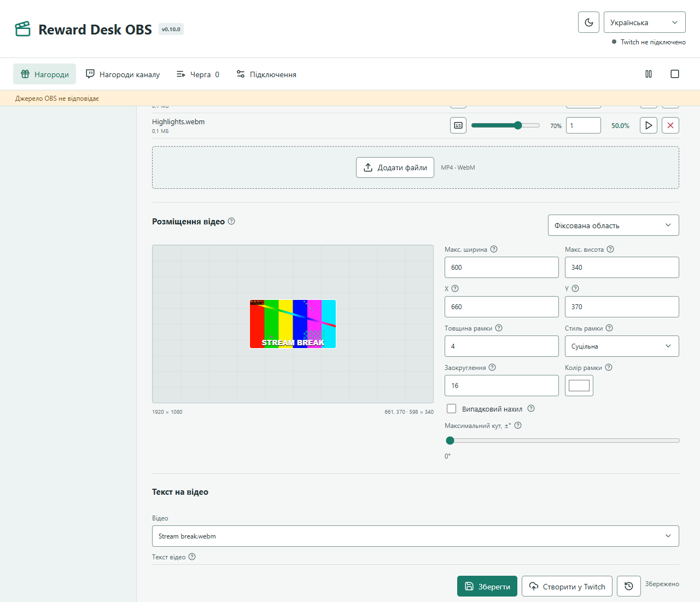The width and height of the screenshot is (700, 602).
Task: Click the Макс. висота input field
Action: coord(622,268)
